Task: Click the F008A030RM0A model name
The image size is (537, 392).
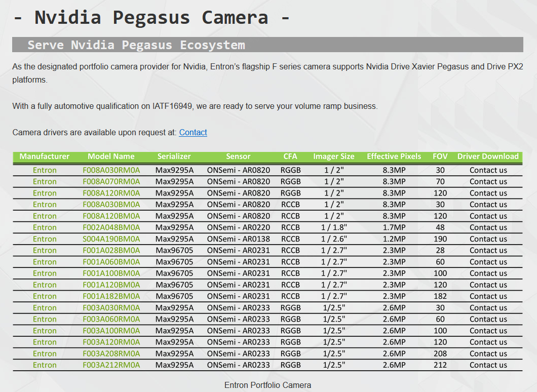Action: pyautogui.click(x=111, y=170)
